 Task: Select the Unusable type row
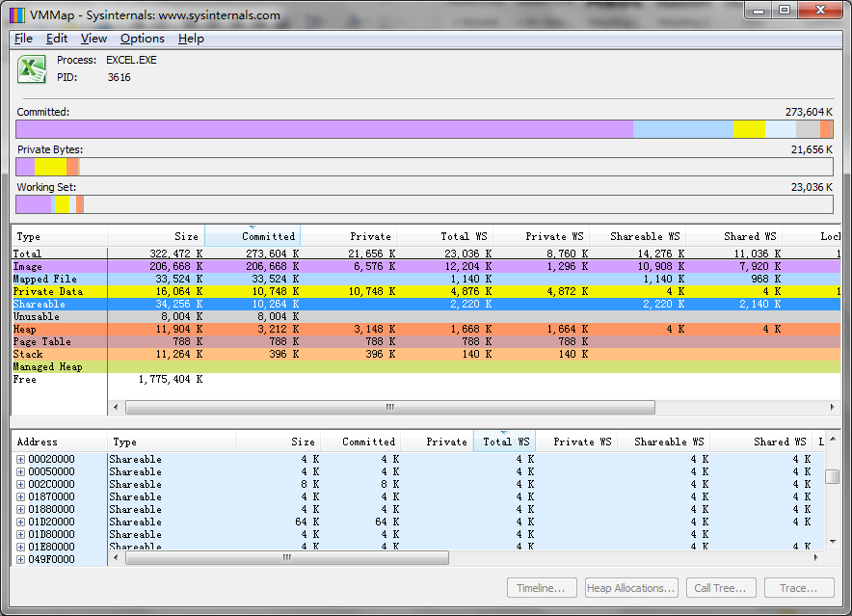pyautogui.click(x=426, y=316)
